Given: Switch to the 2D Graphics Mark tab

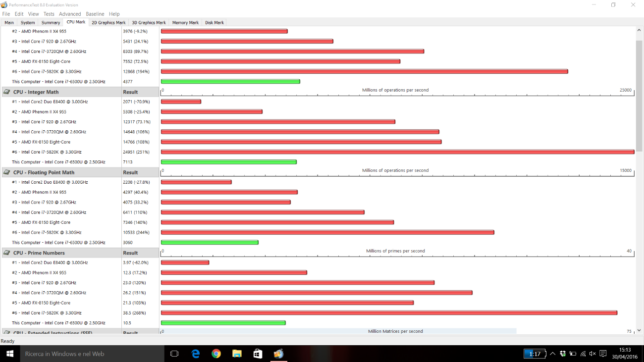Looking at the screenshot, I should click(x=108, y=23).
